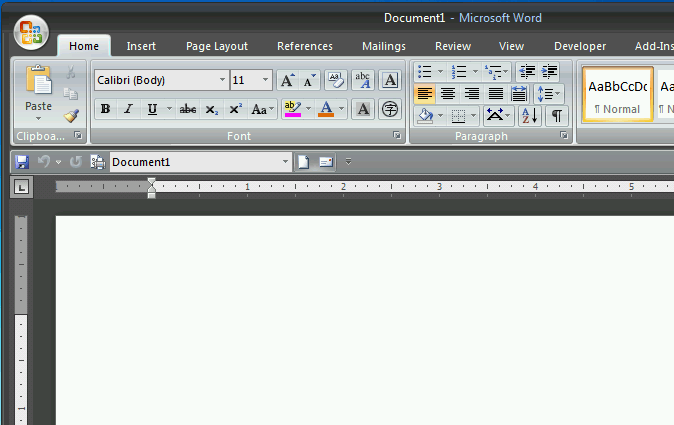This screenshot has height=425, width=674.
Task: Expand the Paste options arrow
Action: tap(38, 118)
